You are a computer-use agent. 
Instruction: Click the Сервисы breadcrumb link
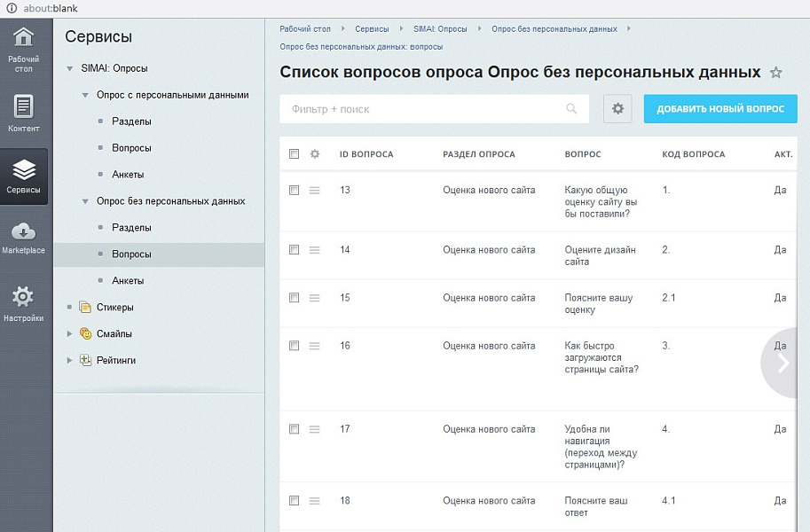(x=372, y=29)
